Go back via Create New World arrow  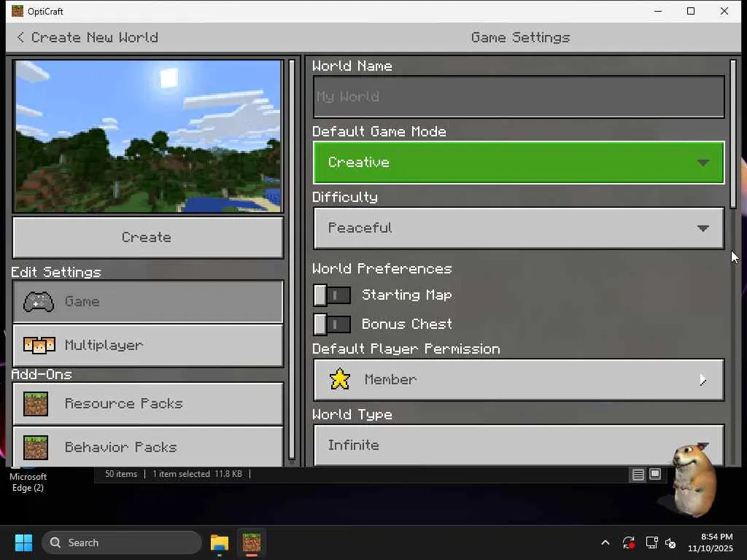tap(20, 37)
